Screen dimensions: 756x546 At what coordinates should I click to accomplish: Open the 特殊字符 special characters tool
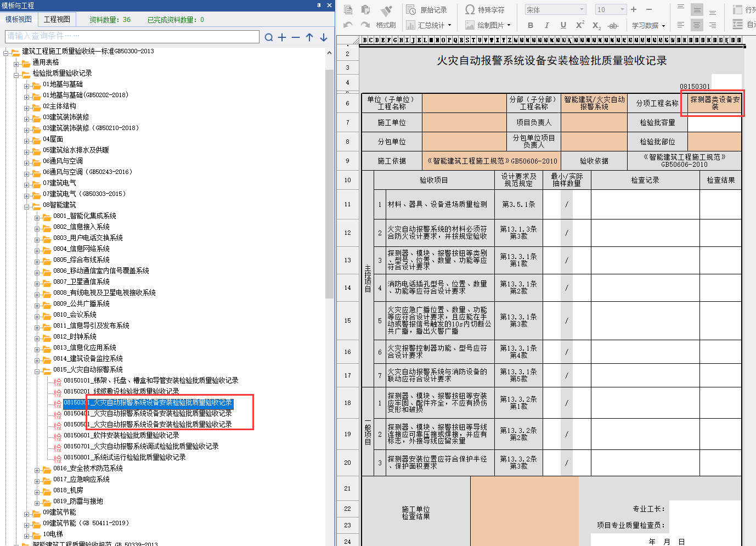[x=485, y=10]
